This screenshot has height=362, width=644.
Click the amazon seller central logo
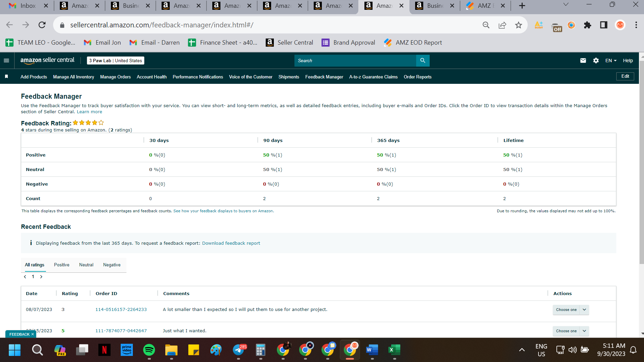47,61
